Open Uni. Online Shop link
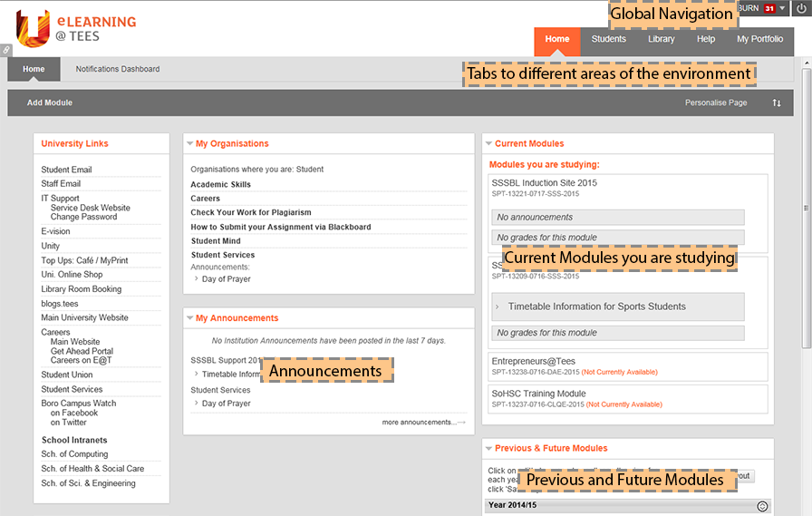 pos(72,275)
